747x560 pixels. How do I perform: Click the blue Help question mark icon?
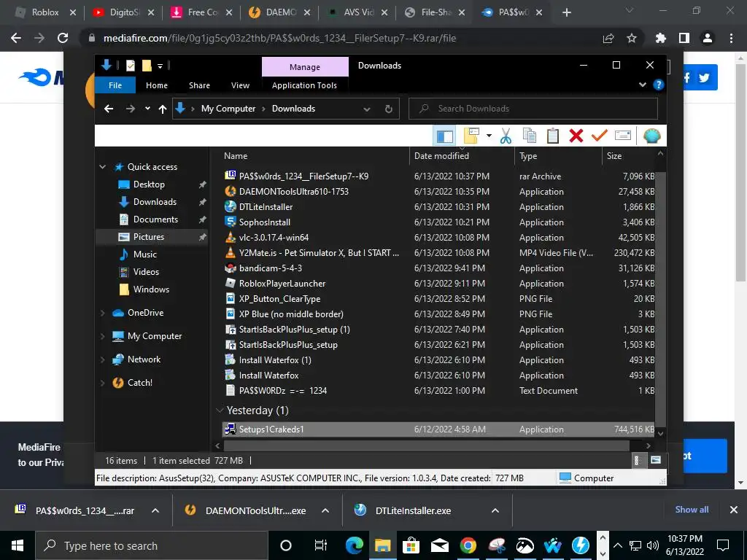pos(659,85)
